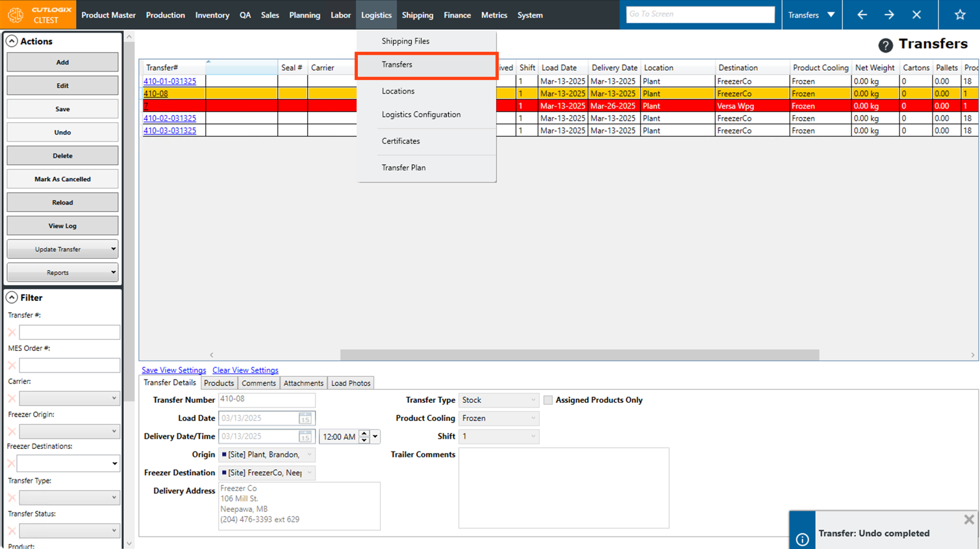Click the horizontal scrollbar of the transfers grid
The width and height of the screenshot is (980, 549).
click(579, 355)
